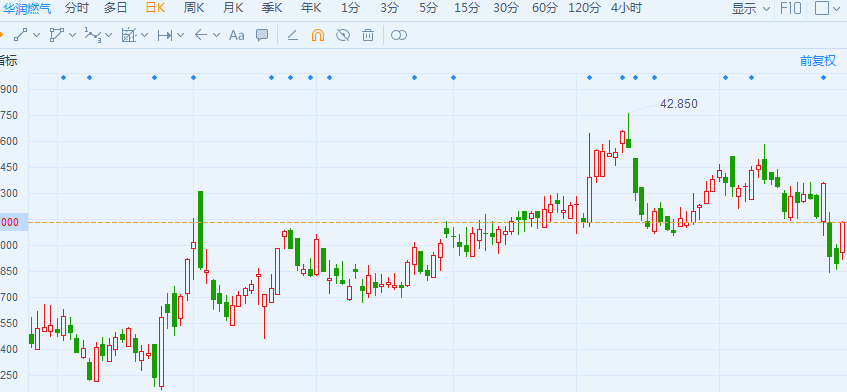Image resolution: width=847 pixels, height=392 pixels.
Task: Select the polygon shape drawing tool
Action: (x=56, y=35)
